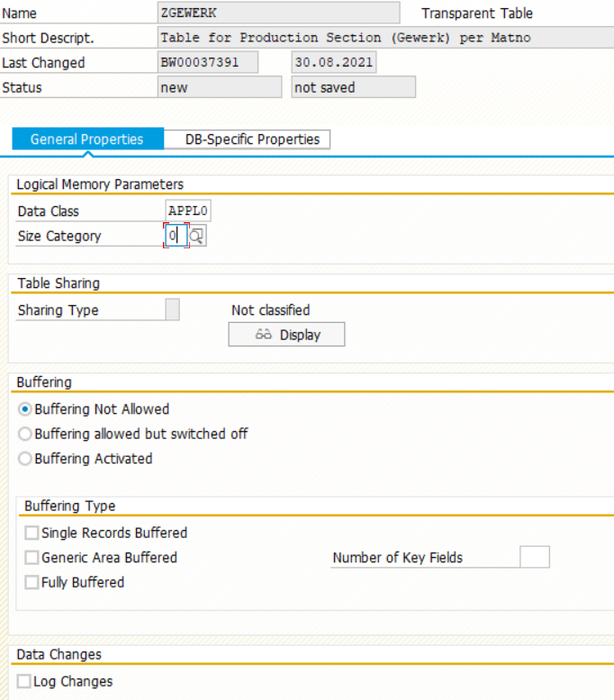Image resolution: width=614 pixels, height=700 pixels.
Task: Click the Last Changed user field
Action: click(207, 63)
